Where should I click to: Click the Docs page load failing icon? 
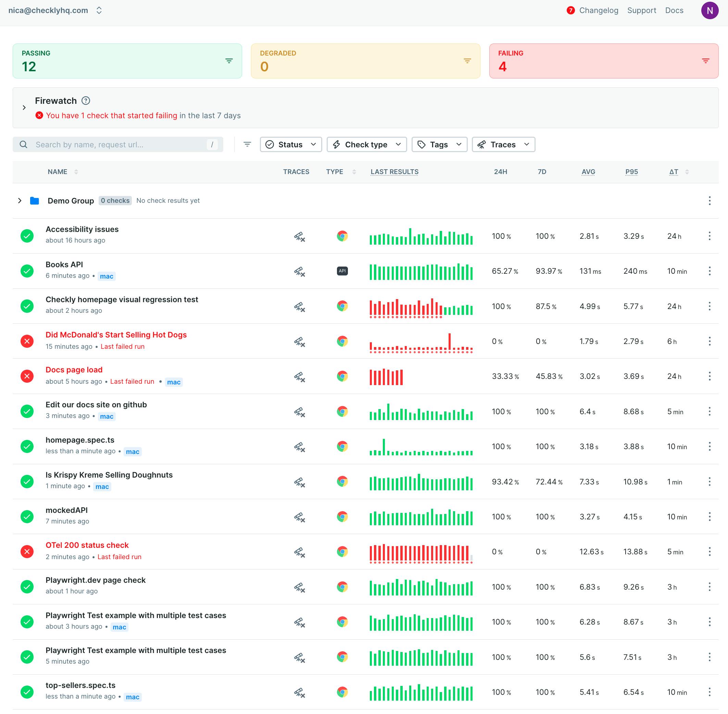[27, 376]
